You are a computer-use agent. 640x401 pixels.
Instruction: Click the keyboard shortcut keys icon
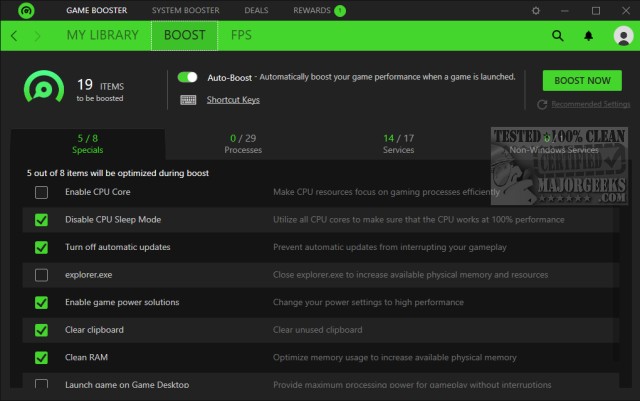[x=188, y=100]
